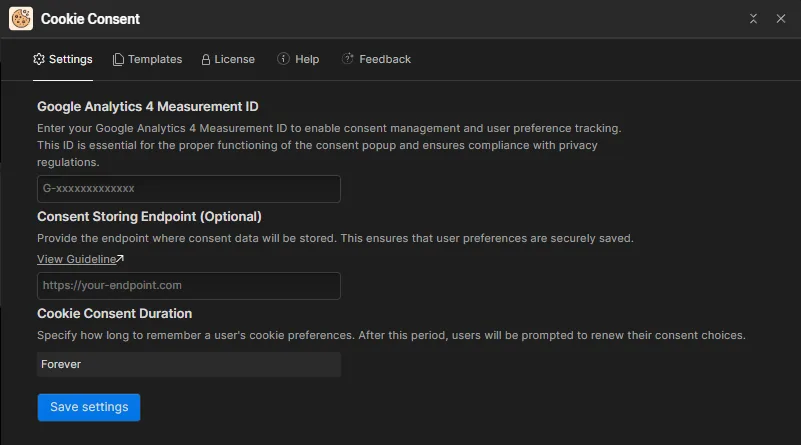Focus the GA4 Measurement ID field

[189, 189]
